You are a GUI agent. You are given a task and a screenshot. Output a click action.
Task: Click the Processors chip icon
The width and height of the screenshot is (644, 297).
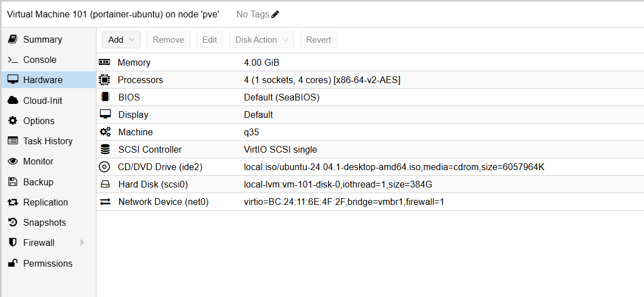point(104,80)
